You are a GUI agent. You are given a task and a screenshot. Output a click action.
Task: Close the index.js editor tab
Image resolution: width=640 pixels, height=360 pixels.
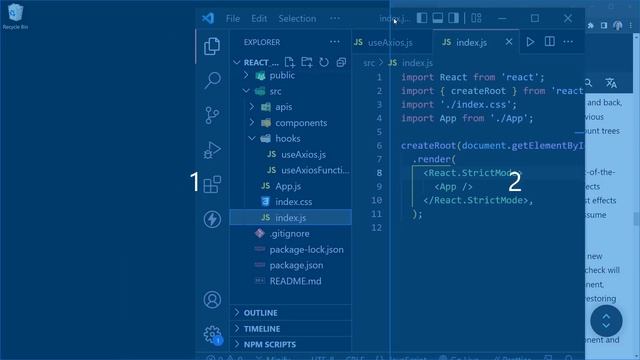pyautogui.click(x=509, y=42)
